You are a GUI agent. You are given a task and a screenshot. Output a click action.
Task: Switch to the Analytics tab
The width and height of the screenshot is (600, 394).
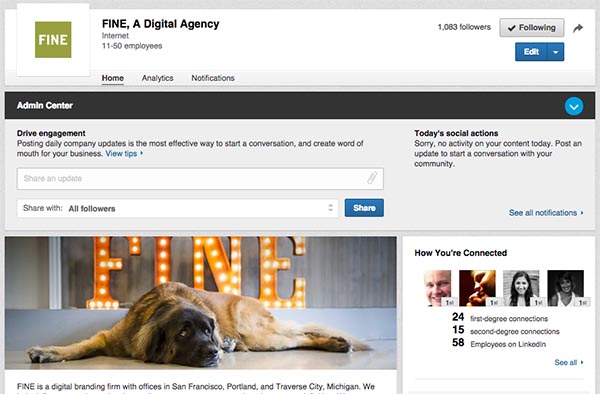tap(157, 78)
